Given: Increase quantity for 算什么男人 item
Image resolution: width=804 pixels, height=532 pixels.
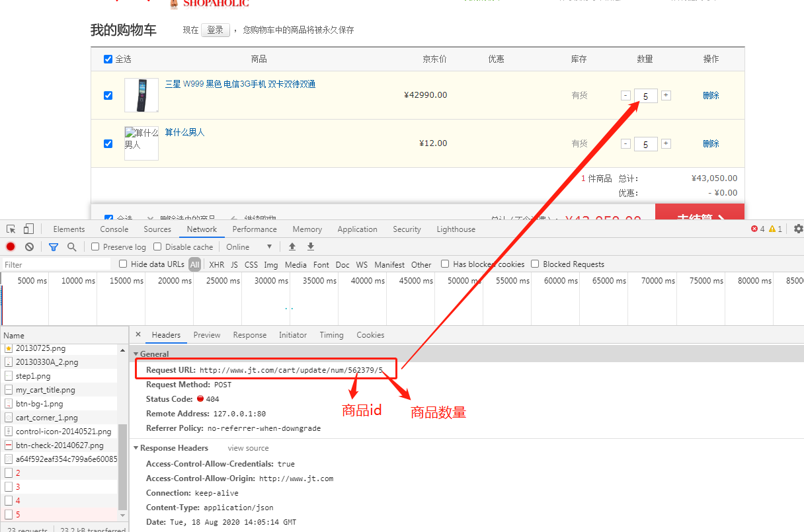Looking at the screenshot, I should (x=666, y=143).
